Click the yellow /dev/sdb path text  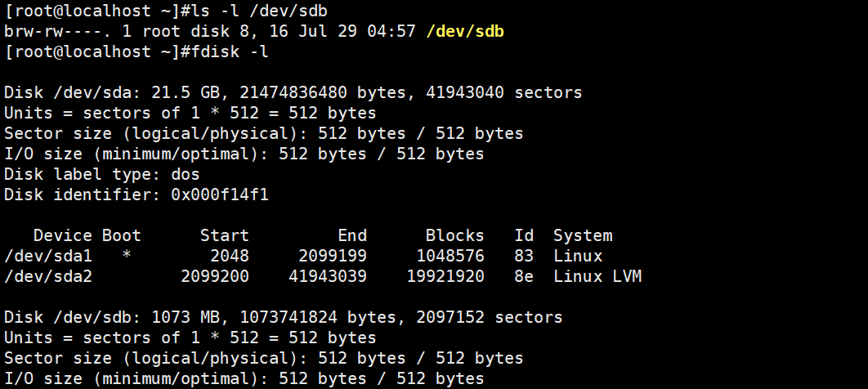pyautogui.click(x=465, y=32)
